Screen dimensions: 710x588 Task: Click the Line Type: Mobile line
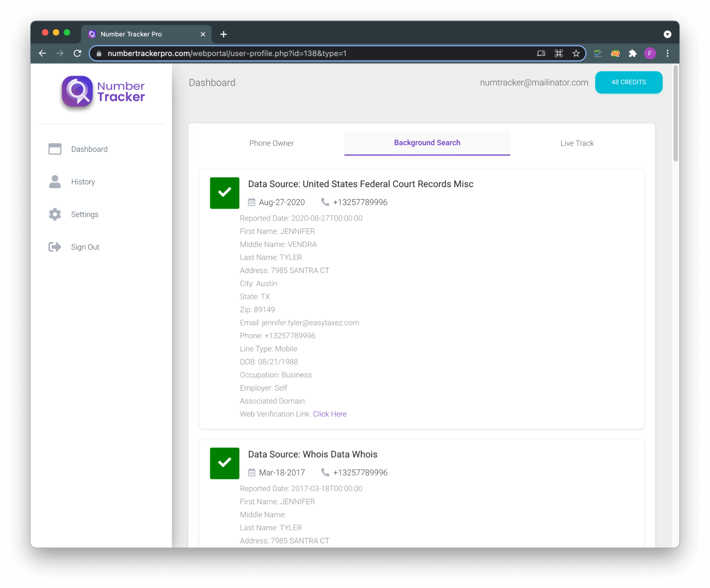point(269,349)
